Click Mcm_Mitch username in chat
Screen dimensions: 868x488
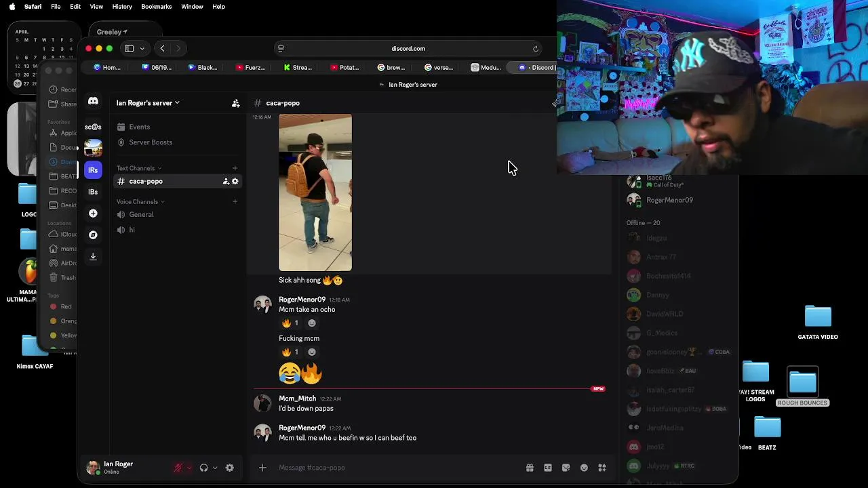[297, 399]
